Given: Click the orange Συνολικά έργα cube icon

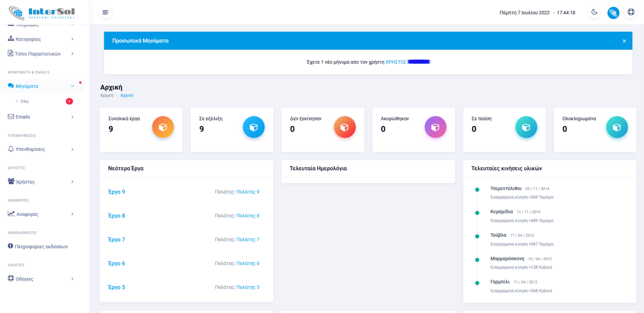Looking at the screenshot, I should pyautogui.click(x=163, y=127).
